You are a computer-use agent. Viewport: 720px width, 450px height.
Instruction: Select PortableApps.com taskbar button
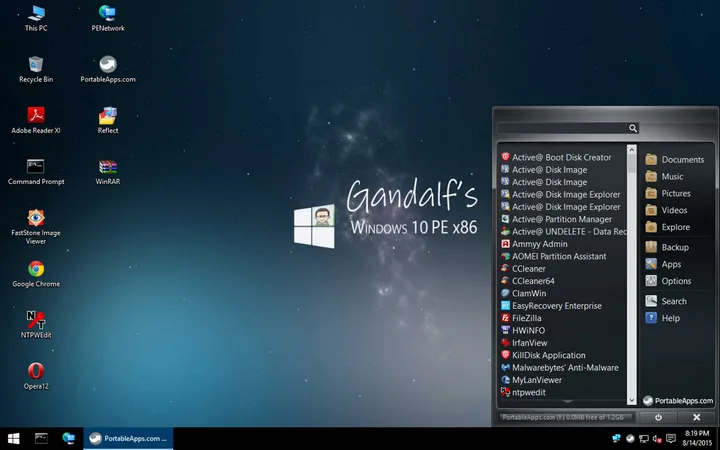pyautogui.click(x=128, y=439)
